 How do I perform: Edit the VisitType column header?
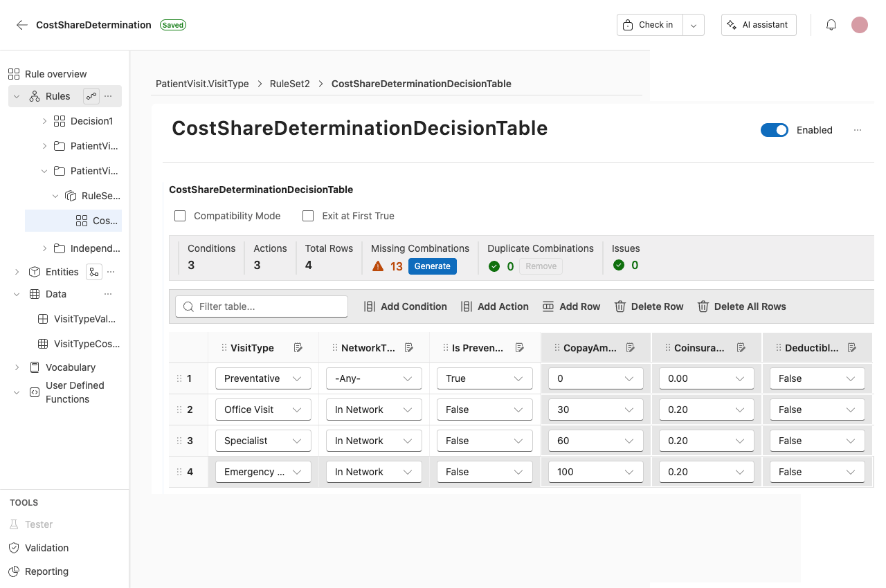[x=298, y=347]
